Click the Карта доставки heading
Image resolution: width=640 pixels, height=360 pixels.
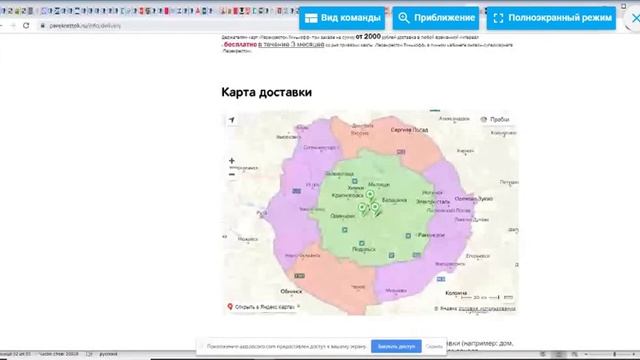[267, 92]
